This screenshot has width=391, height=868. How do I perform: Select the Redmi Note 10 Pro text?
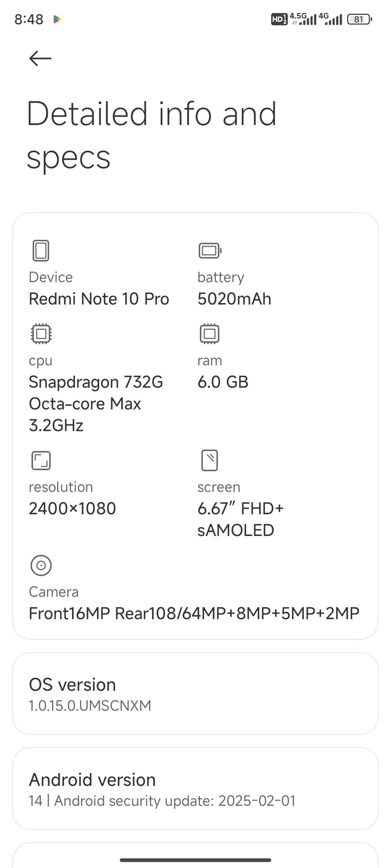tap(99, 299)
